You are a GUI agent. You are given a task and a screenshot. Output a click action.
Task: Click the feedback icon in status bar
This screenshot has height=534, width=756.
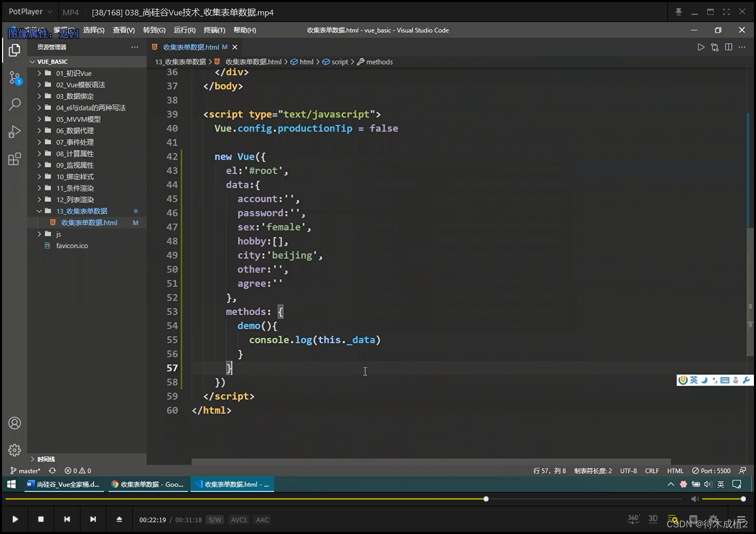coord(742,470)
